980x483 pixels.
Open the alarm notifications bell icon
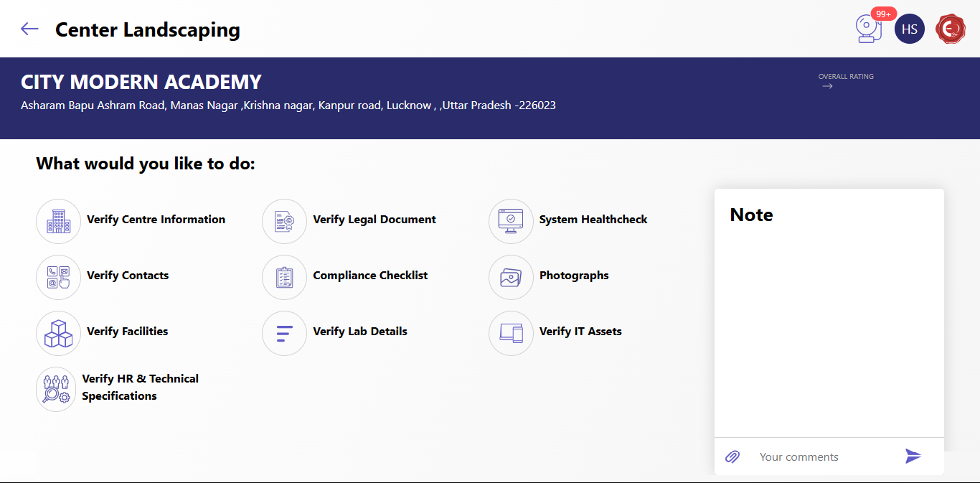(x=869, y=29)
